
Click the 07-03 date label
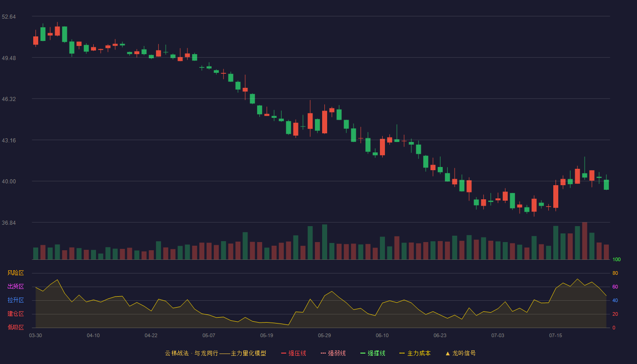498,335
